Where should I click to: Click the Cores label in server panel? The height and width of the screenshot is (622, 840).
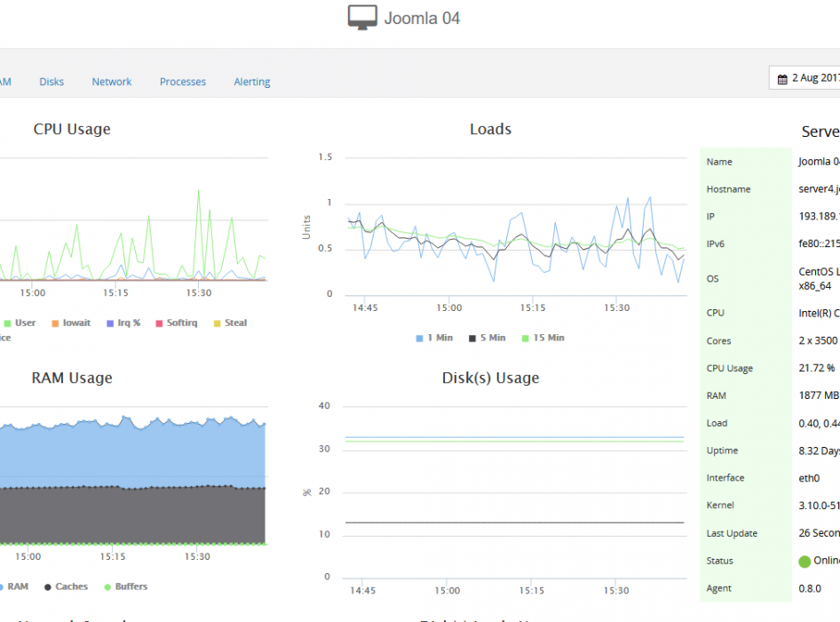[718, 341]
